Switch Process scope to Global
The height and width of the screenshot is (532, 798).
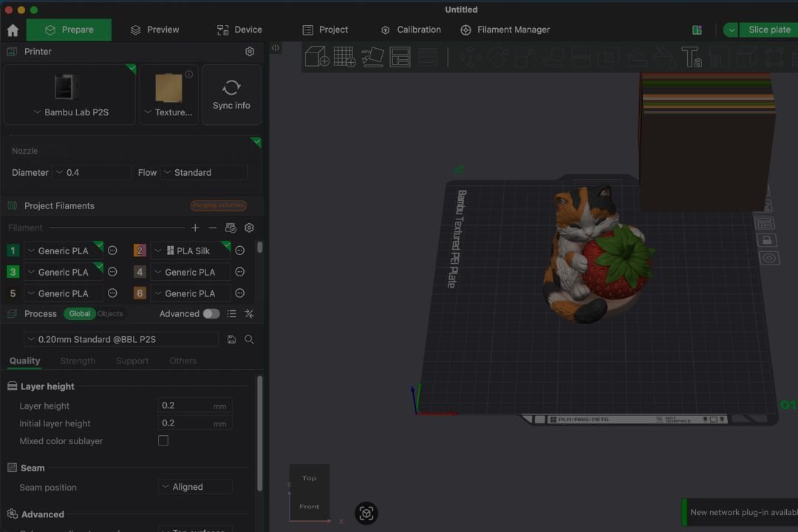coord(79,313)
